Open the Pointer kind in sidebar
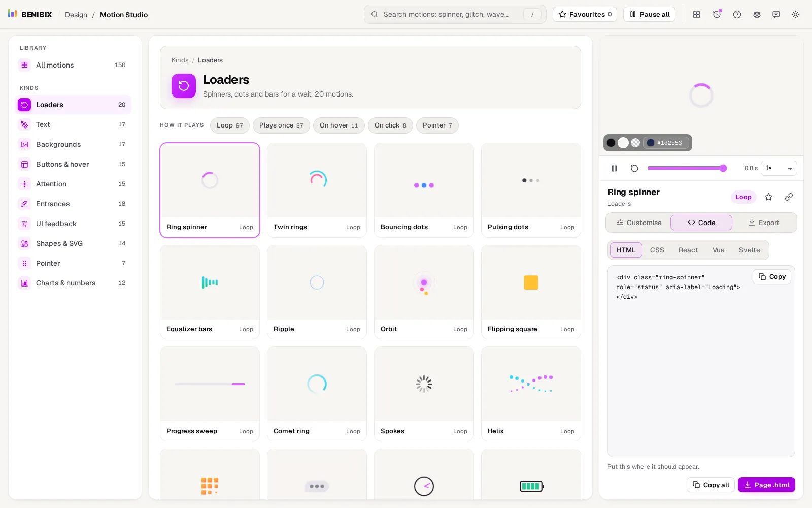The height and width of the screenshot is (508, 812). point(74,263)
